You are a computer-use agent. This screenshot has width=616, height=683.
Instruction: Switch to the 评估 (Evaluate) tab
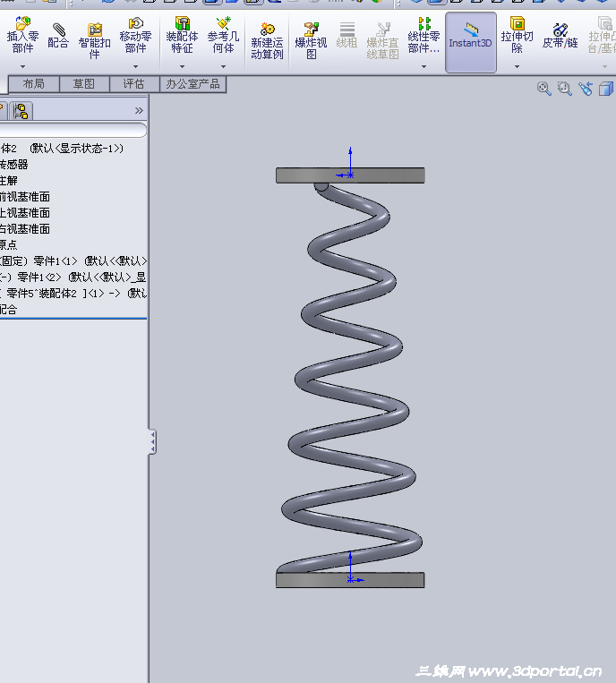click(134, 83)
